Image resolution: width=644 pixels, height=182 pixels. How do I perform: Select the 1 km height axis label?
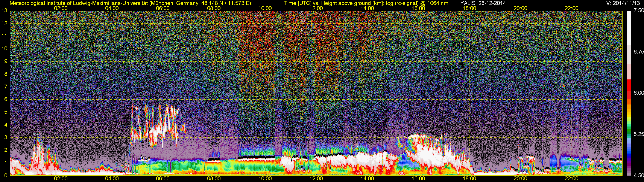[6, 163]
